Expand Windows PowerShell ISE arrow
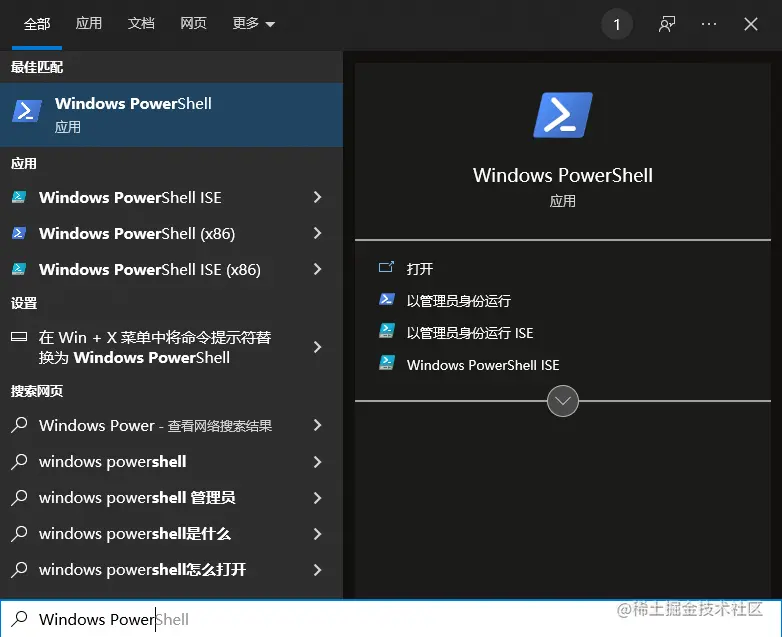This screenshot has height=637, width=782. tap(317, 197)
